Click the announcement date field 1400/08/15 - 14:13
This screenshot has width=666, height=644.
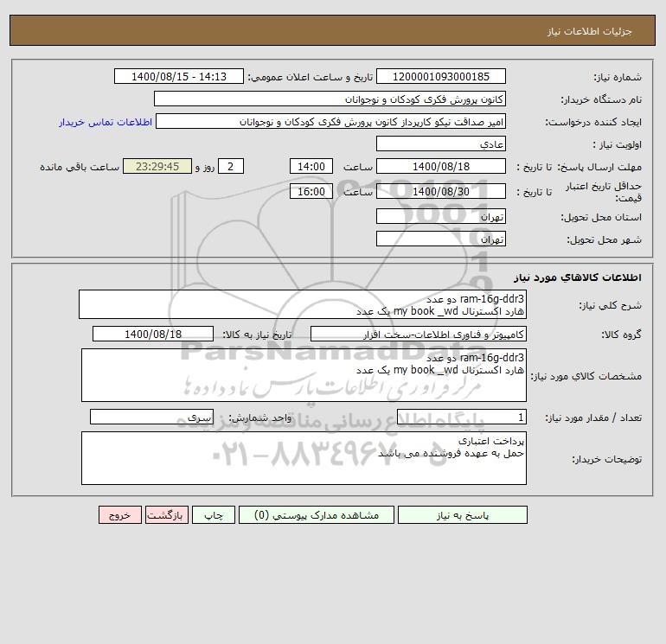point(179,76)
